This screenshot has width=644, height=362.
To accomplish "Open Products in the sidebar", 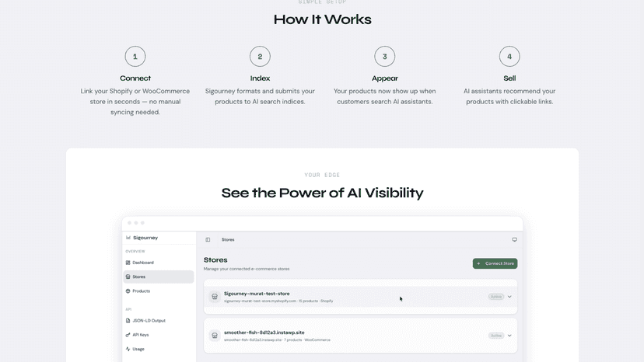I will (x=159, y=291).
